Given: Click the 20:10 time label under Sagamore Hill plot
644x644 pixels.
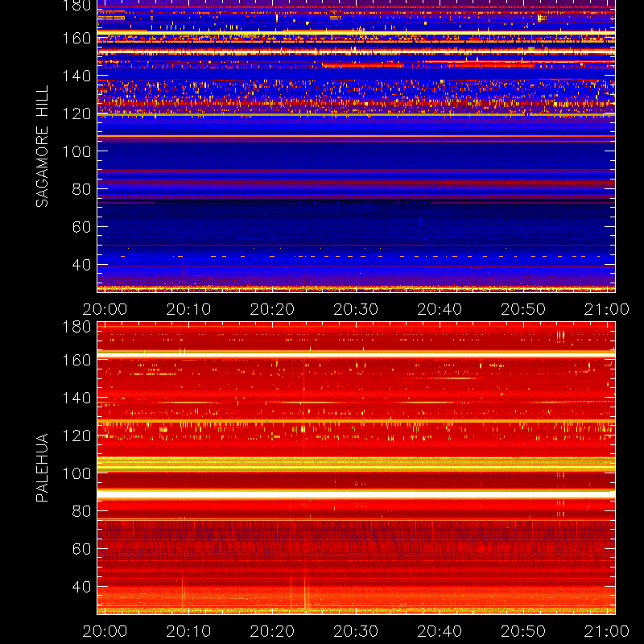Looking at the screenshot, I should pos(188,309).
